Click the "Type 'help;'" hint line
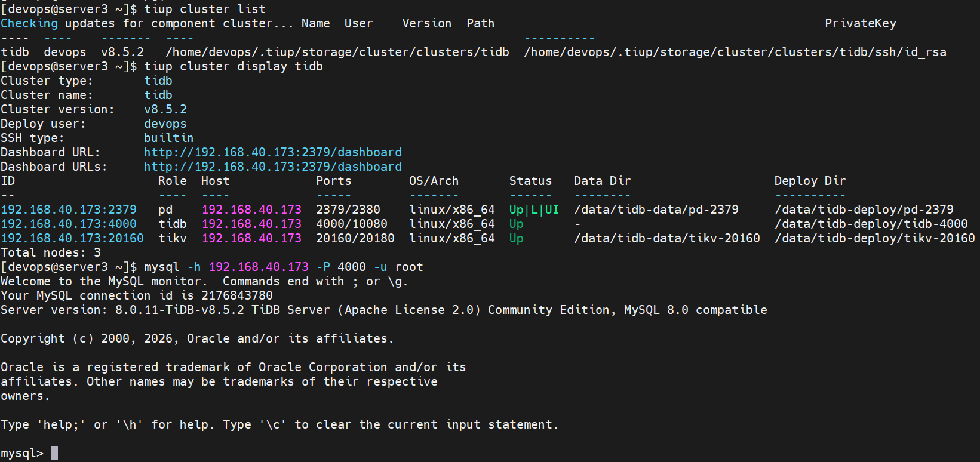 point(279,424)
